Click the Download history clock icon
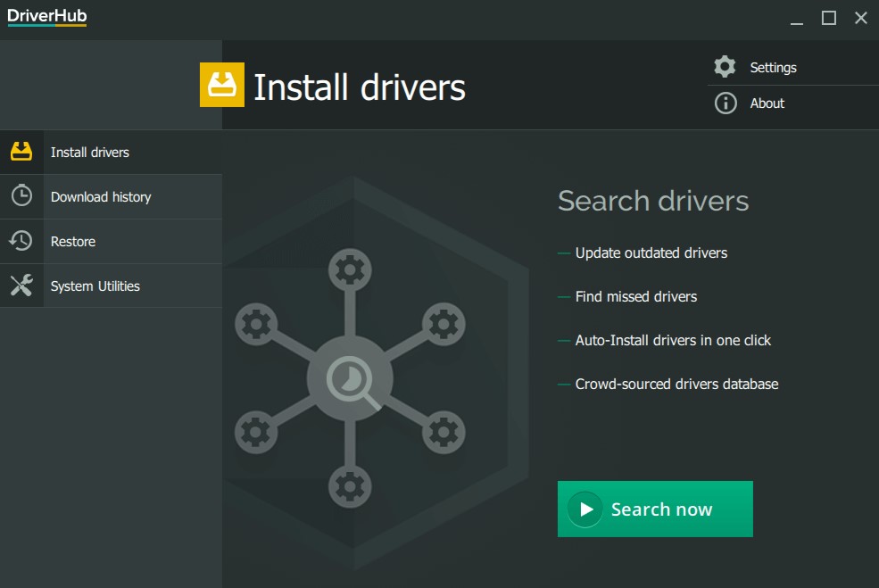Viewport: 879px width, 588px height. [21, 195]
